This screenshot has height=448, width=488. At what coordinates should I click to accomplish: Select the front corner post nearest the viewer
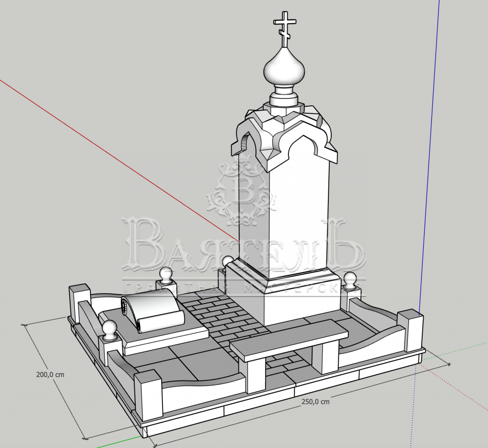(148, 394)
